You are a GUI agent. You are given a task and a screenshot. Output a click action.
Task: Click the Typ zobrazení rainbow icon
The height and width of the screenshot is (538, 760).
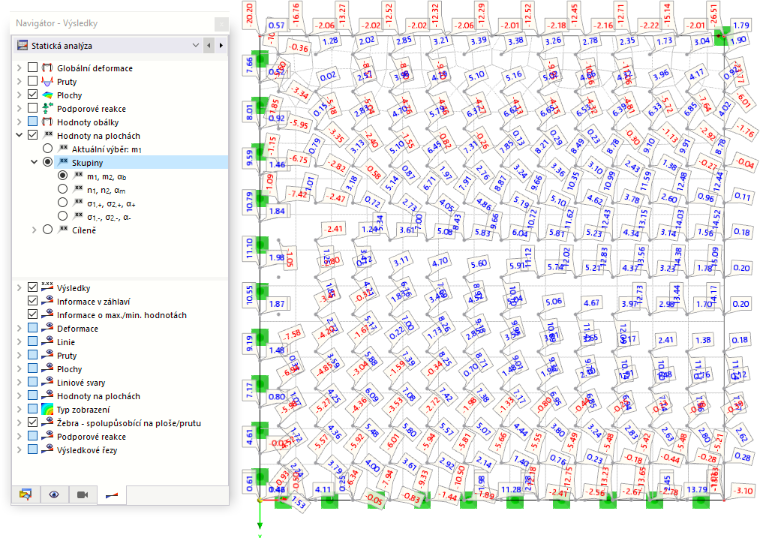click(x=47, y=410)
